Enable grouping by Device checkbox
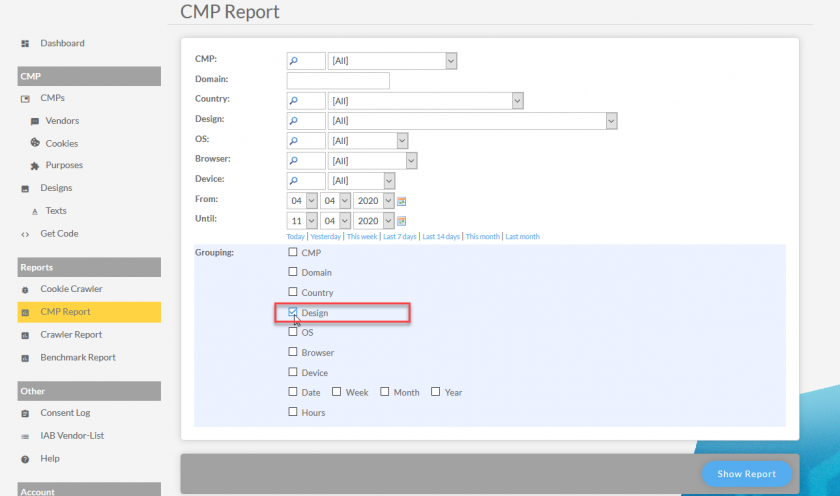The height and width of the screenshot is (496, 840). pyautogui.click(x=292, y=372)
